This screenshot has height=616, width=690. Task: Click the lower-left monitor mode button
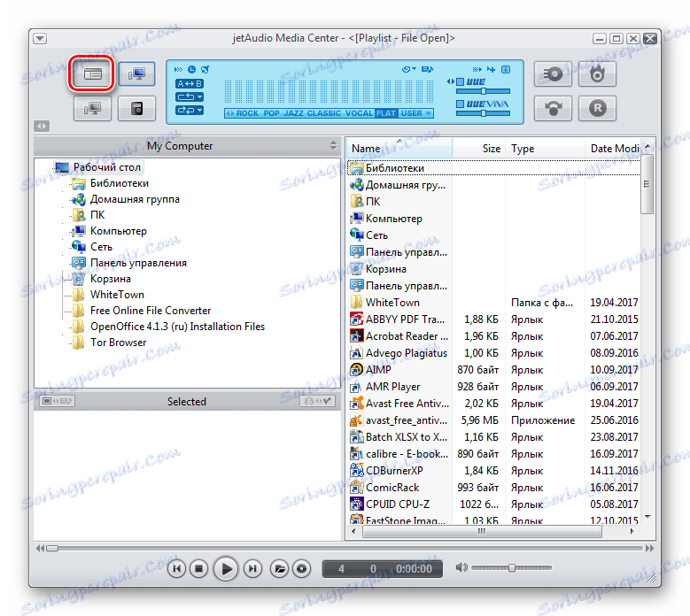point(92,108)
